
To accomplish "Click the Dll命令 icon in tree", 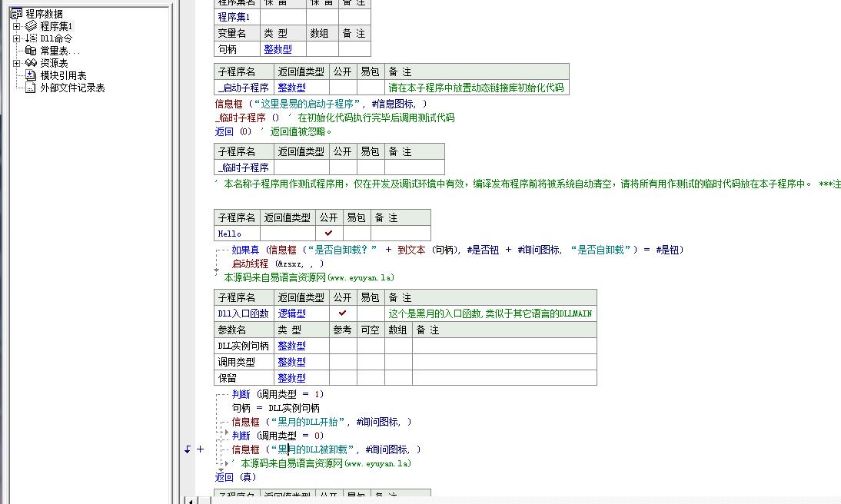I will (31, 38).
